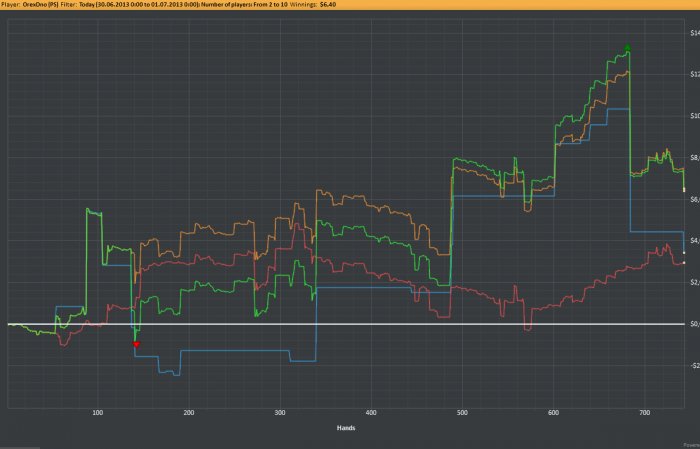
Task: Click the '300' hands axis label
Action: (x=280, y=413)
